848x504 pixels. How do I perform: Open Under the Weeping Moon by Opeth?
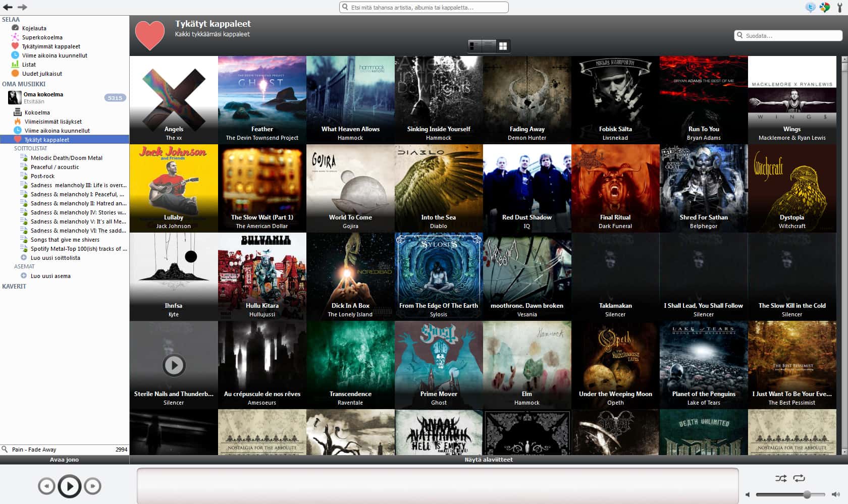tap(615, 365)
